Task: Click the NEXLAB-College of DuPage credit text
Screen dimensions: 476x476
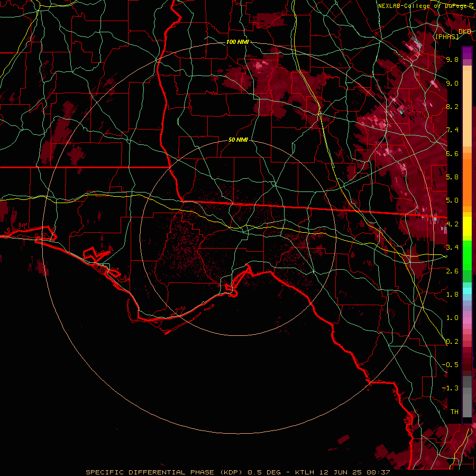Action: coord(425,6)
